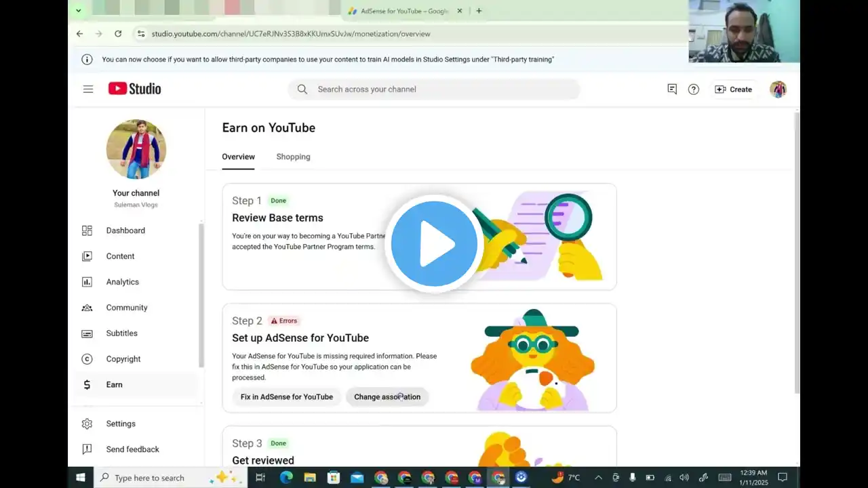Click the YouTube Studio logo
This screenshot has height=488, width=868.
pyautogui.click(x=135, y=89)
